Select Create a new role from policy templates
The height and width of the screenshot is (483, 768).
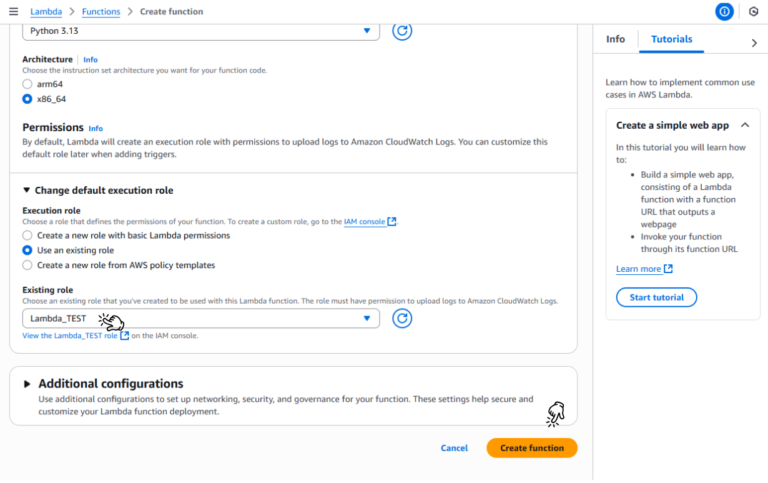(x=28, y=265)
